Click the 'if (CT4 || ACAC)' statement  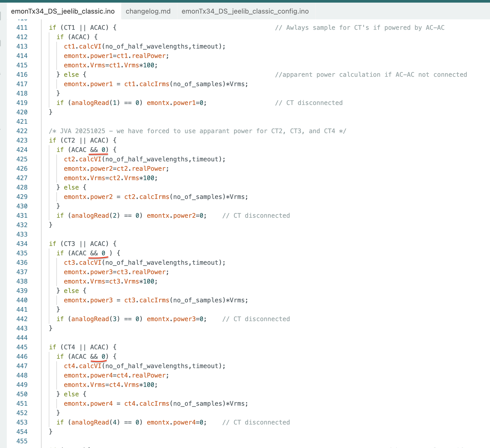(82, 347)
